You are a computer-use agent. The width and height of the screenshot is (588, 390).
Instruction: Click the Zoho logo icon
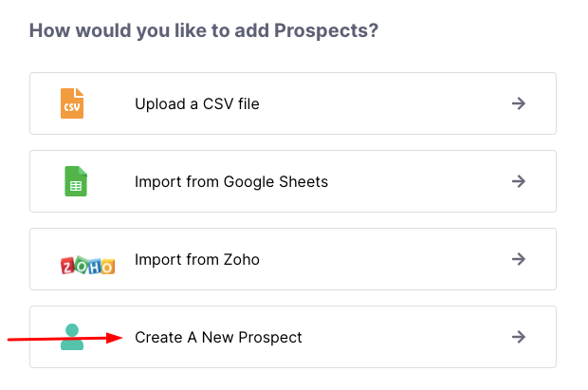click(87, 264)
